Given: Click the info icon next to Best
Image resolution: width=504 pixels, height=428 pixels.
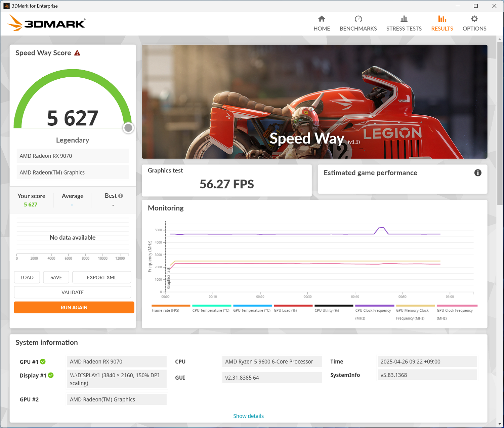Looking at the screenshot, I should click(x=121, y=196).
